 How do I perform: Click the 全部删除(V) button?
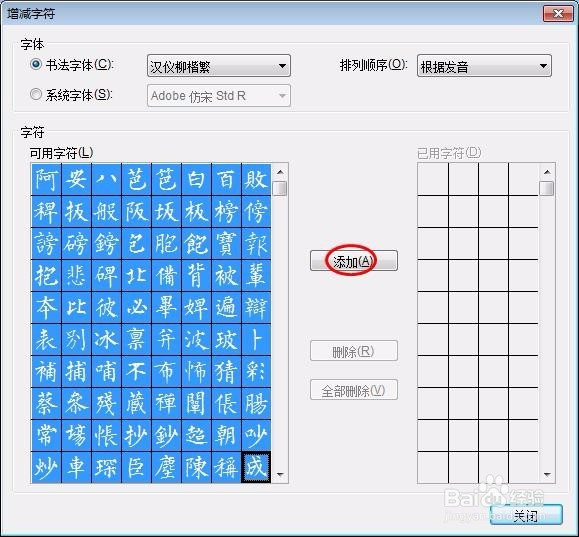click(x=354, y=390)
